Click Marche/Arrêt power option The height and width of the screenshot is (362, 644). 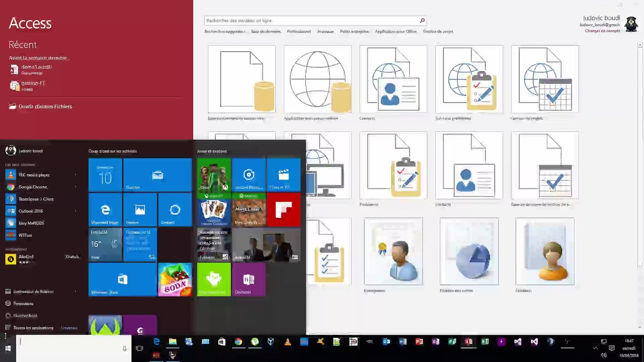pos(25,315)
